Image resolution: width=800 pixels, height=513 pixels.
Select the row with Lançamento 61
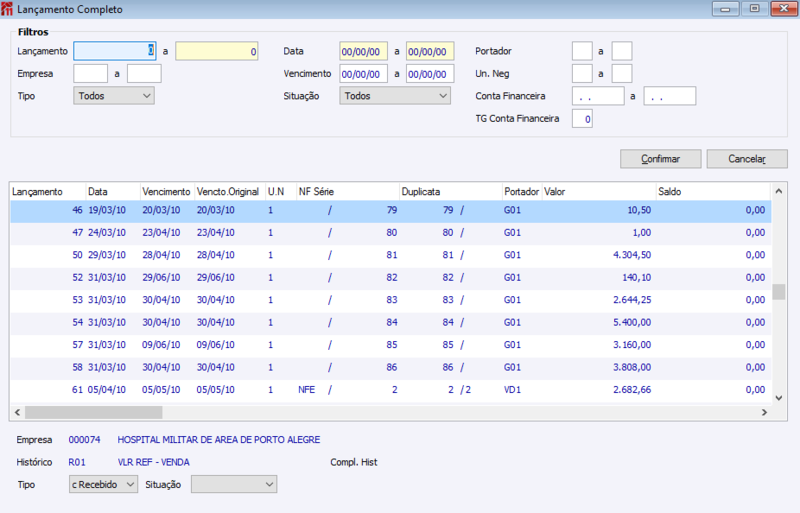click(300, 390)
